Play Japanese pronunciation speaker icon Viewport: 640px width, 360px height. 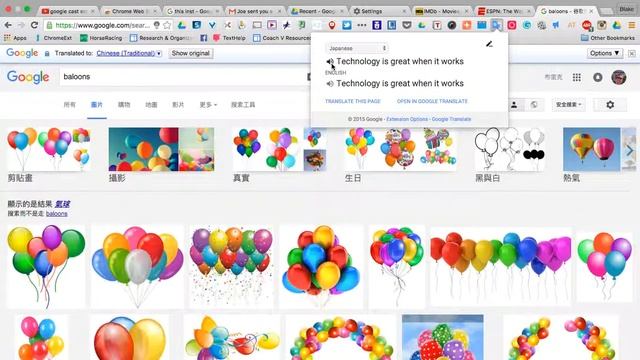point(330,62)
